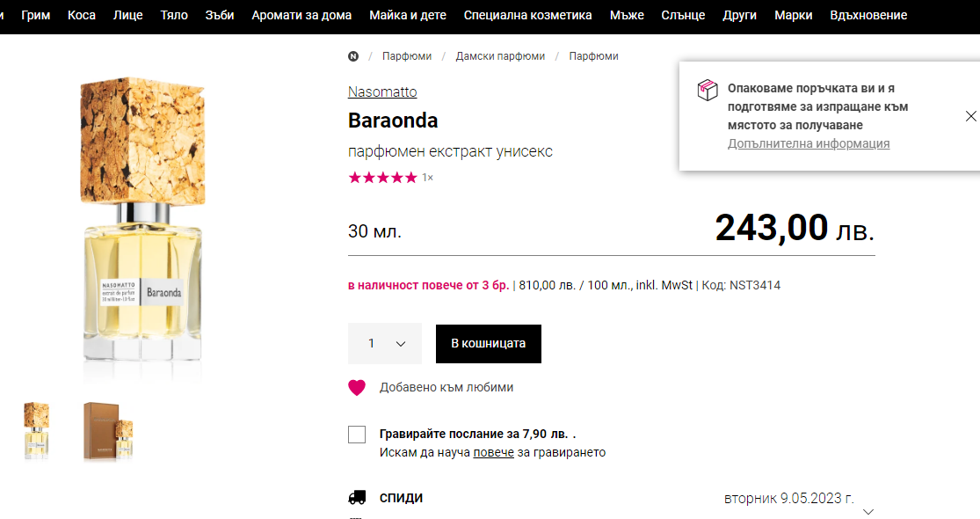Enable the engraving message checkbox
Viewport: 980px width, 519px height.
[357, 434]
